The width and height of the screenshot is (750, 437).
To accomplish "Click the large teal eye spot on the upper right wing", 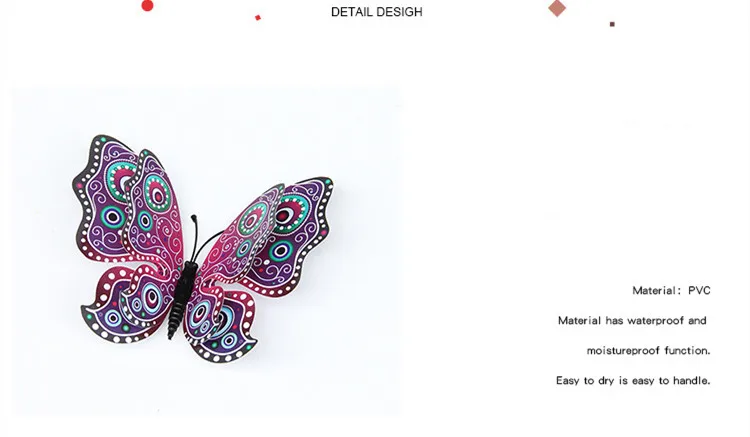I will 288,214.
